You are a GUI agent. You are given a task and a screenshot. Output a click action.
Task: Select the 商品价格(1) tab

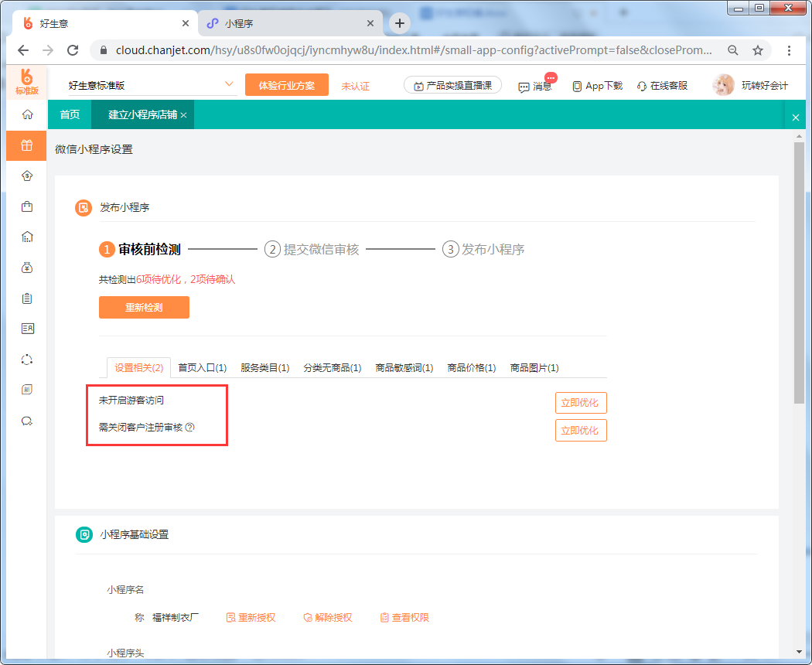[472, 368]
